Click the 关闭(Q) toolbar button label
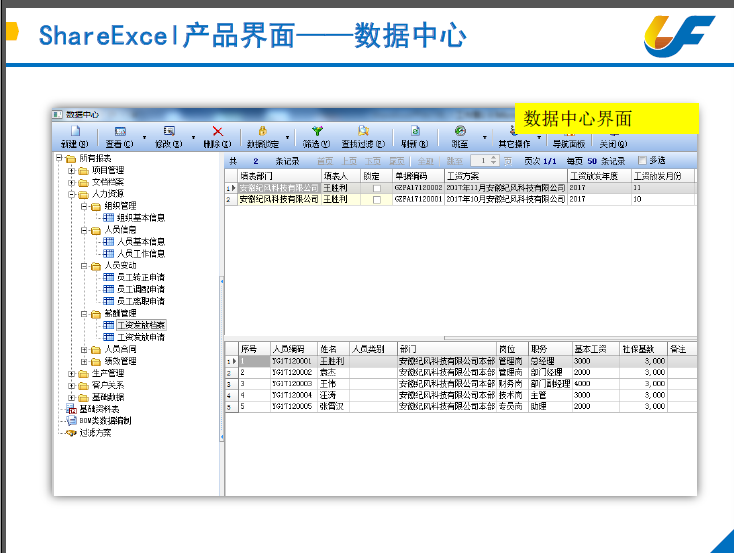 (613, 144)
